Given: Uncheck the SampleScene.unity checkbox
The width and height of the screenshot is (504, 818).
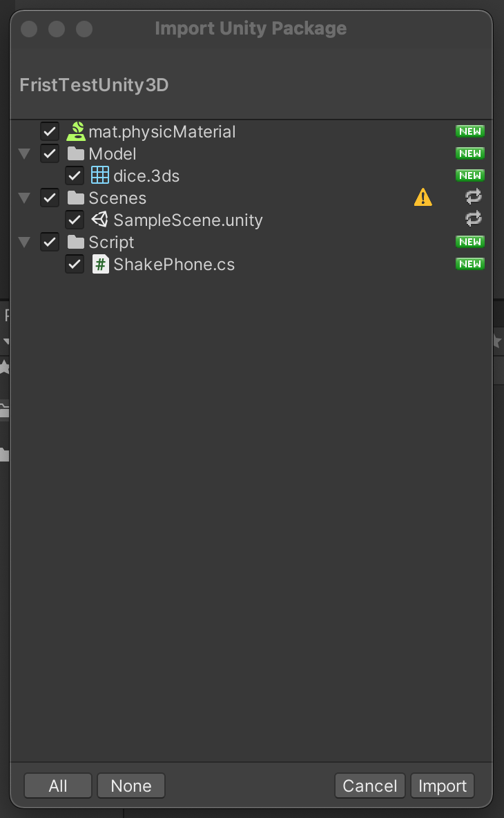Looking at the screenshot, I should (75, 220).
